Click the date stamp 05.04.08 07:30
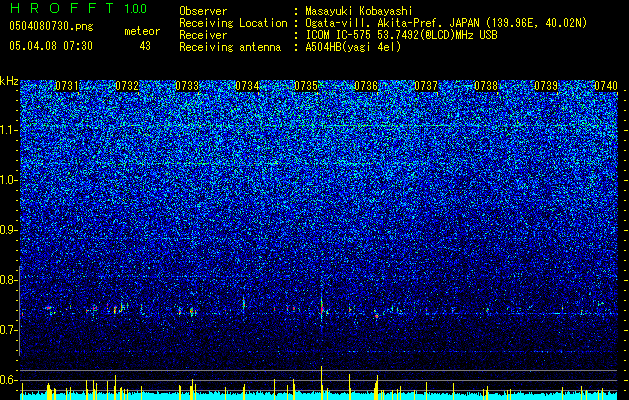 pos(51,46)
